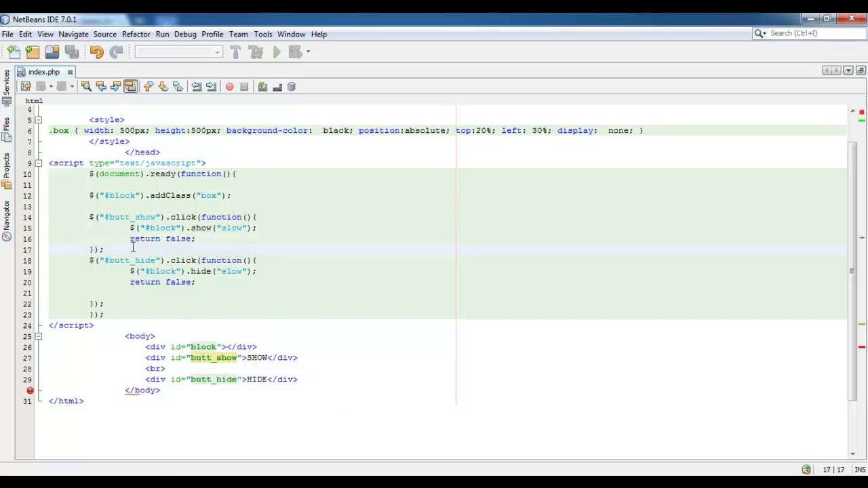Click the New File toolbar icon
This screenshot has width=868, height=488.
(x=13, y=52)
